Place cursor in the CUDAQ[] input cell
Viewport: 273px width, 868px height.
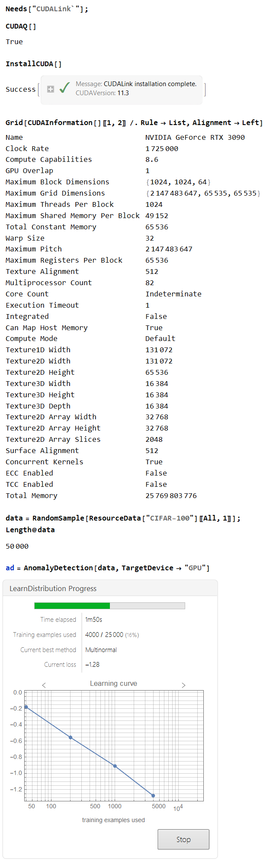click(x=21, y=26)
